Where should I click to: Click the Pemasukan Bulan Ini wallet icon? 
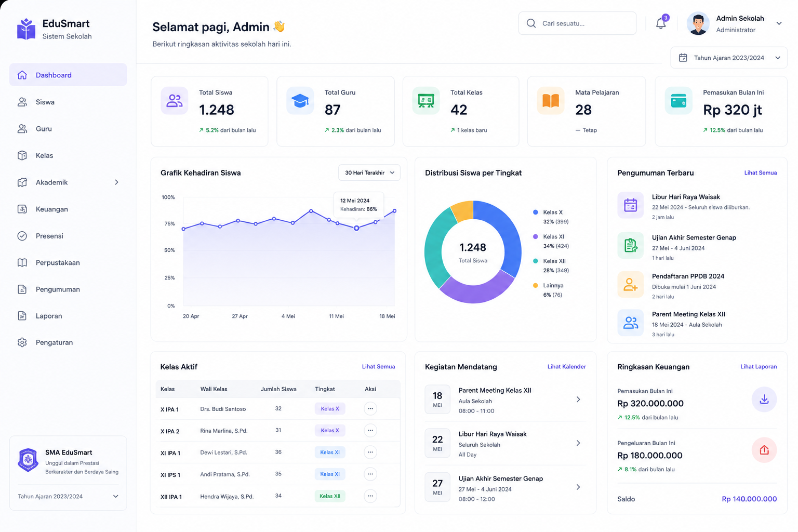pos(679,101)
